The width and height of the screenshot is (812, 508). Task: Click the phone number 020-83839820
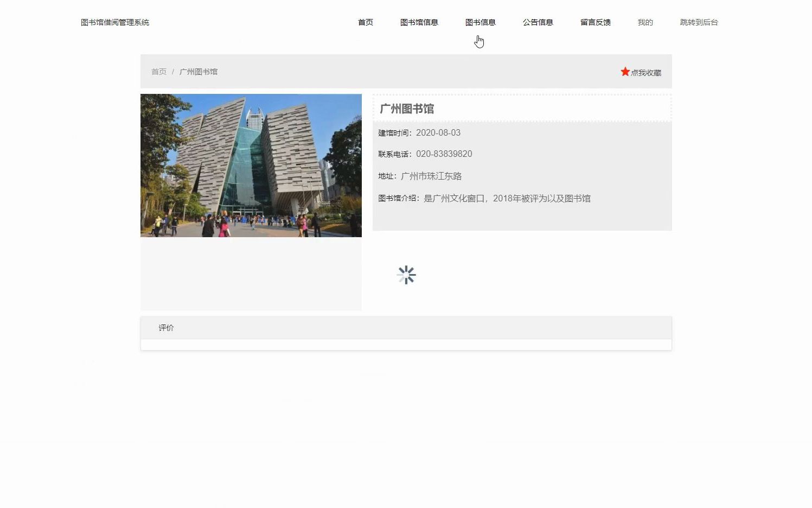(x=444, y=154)
